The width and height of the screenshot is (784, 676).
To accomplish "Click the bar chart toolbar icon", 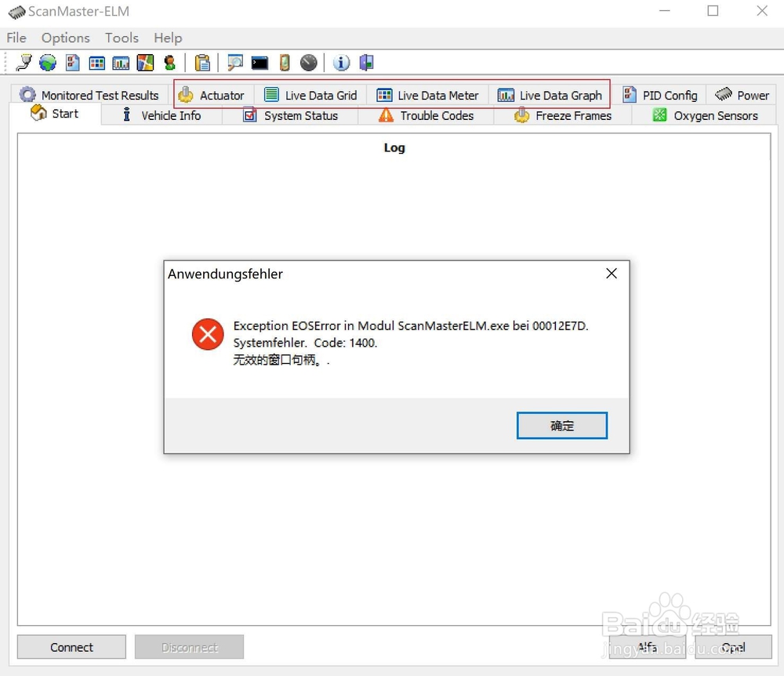I will 121,63.
